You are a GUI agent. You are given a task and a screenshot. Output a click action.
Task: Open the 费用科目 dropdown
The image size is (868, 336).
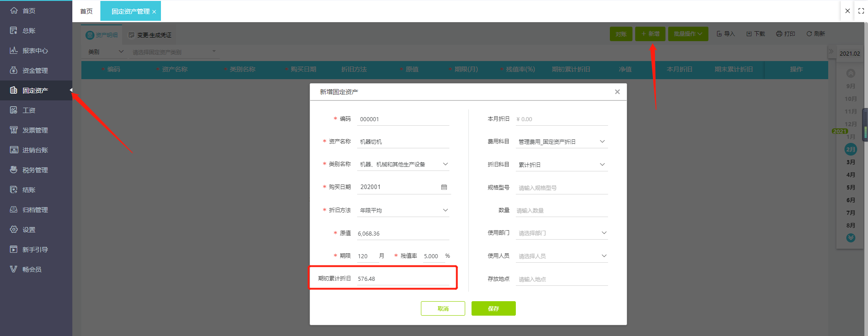[x=561, y=142]
